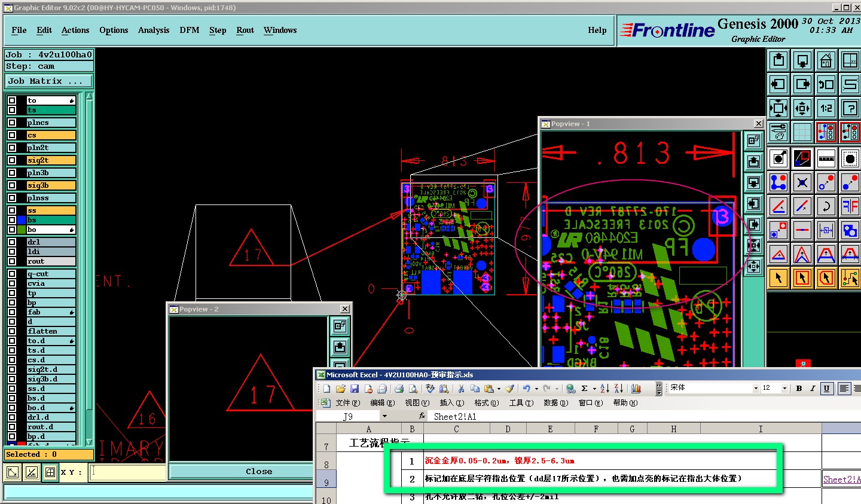The height and width of the screenshot is (504, 861).
Task: Open the Actions menu
Action: [75, 30]
